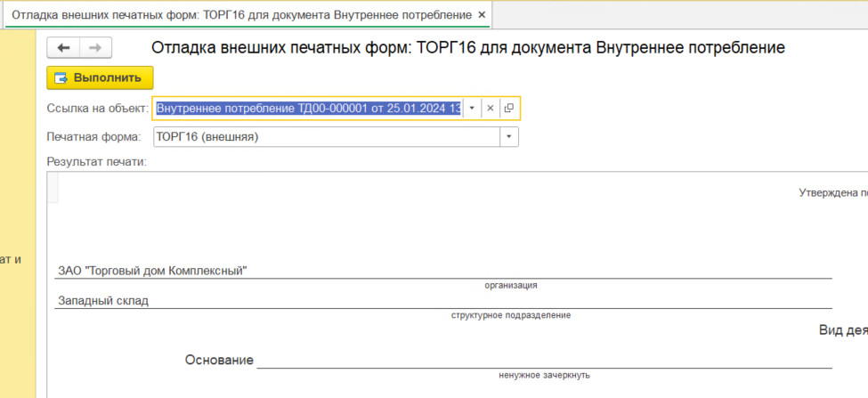Click the yellow side panel on the left
The height and width of the screenshot is (398, 868).
pyautogui.click(x=18, y=213)
